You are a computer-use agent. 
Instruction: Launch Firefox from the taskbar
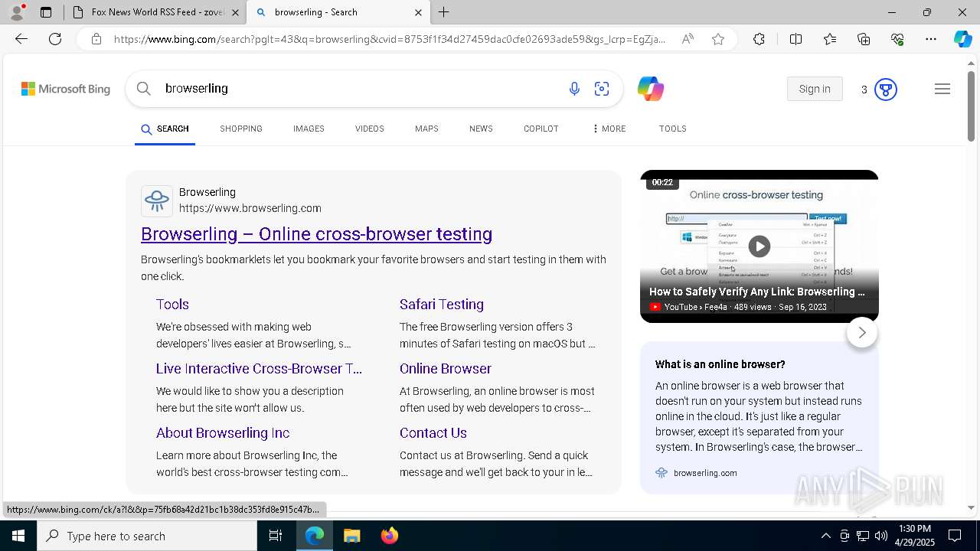coord(390,536)
